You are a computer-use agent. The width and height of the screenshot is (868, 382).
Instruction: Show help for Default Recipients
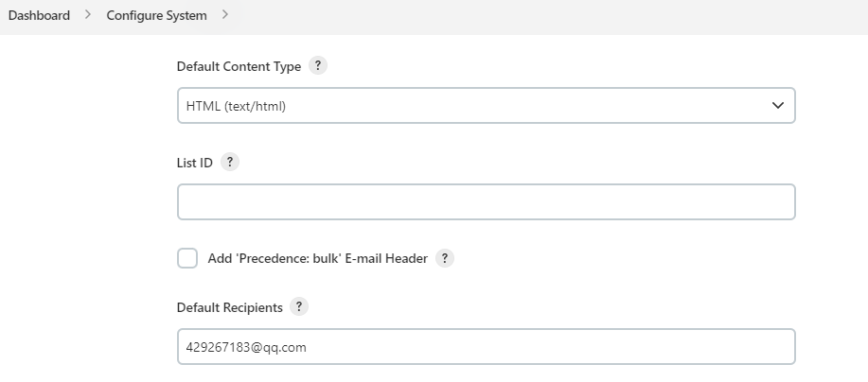point(299,306)
